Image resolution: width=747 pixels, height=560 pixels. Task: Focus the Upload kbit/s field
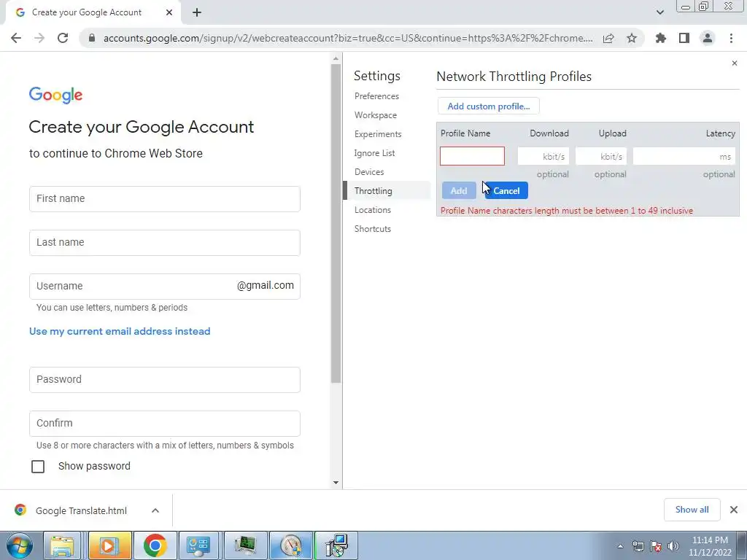point(601,156)
